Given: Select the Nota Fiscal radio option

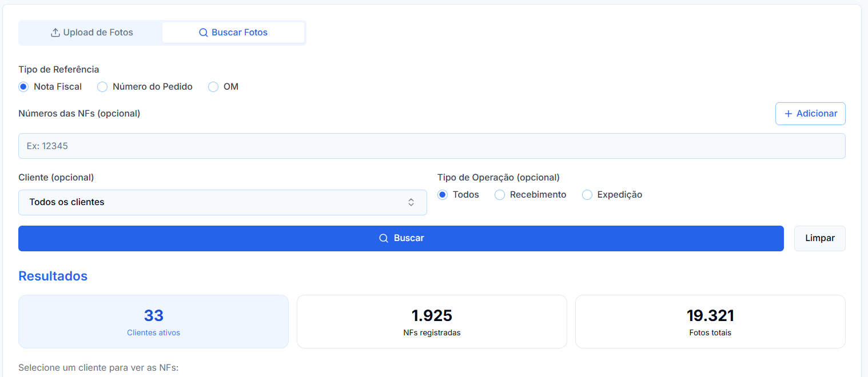Looking at the screenshot, I should point(23,87).
